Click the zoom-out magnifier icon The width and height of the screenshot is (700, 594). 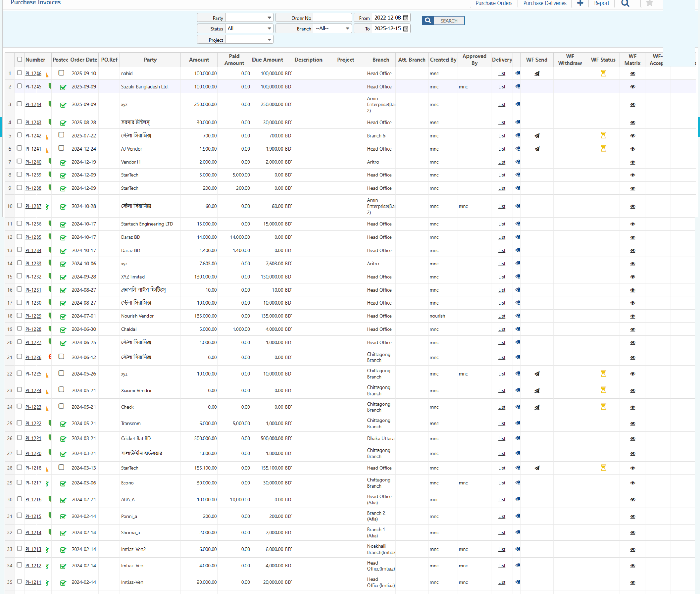[625, 3]
